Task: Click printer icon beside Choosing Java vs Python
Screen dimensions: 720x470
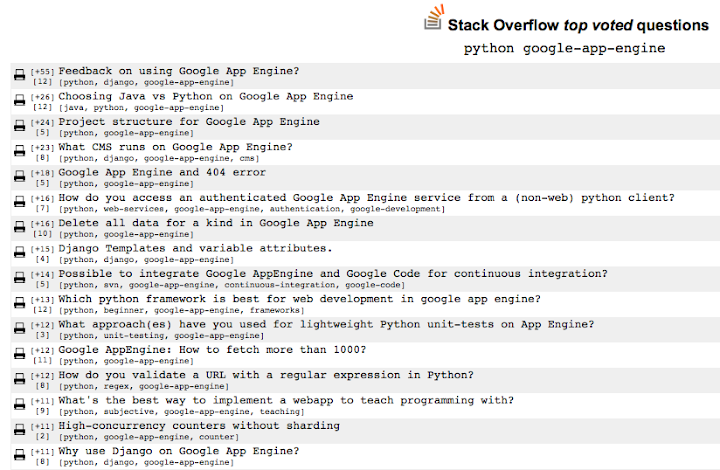Action: [x=19, y=100]
